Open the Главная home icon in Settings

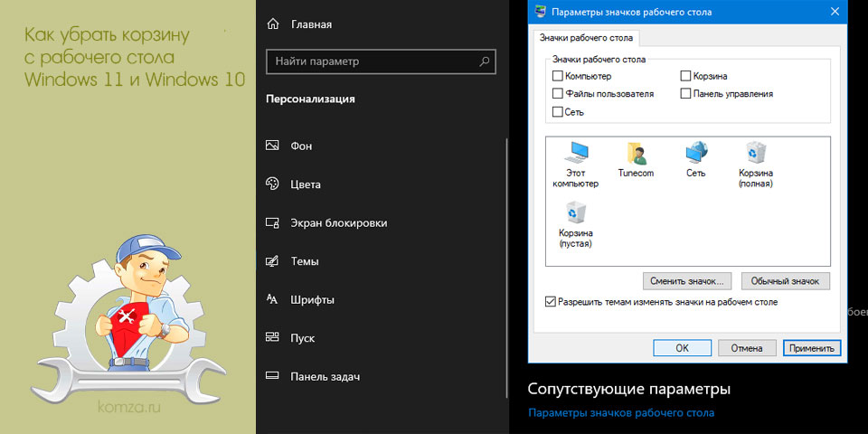(272, 24)
